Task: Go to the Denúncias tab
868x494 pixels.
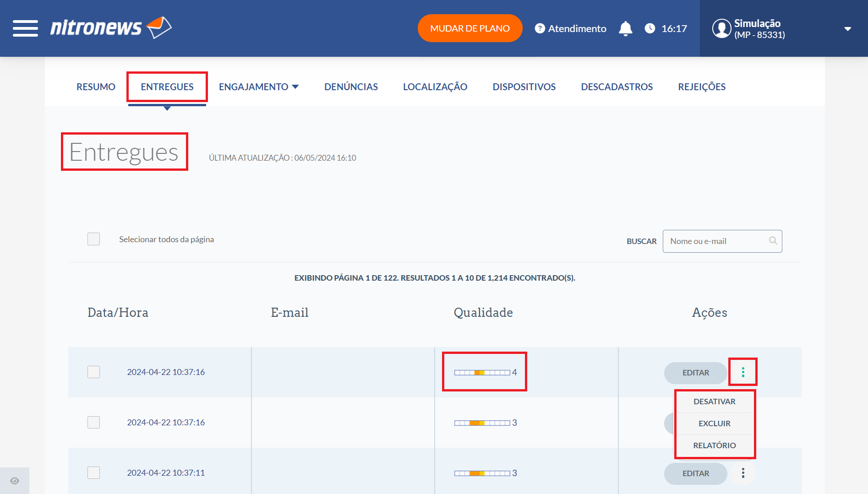Action: 351,87
